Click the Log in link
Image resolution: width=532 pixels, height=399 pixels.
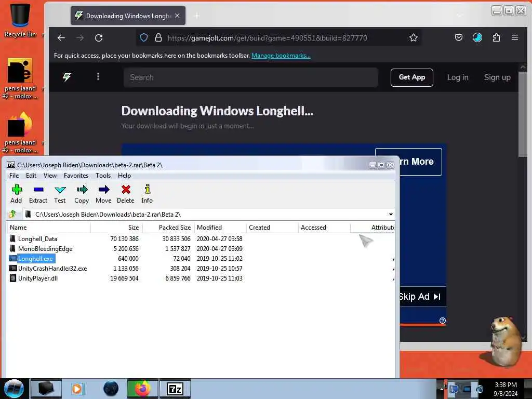458,77
